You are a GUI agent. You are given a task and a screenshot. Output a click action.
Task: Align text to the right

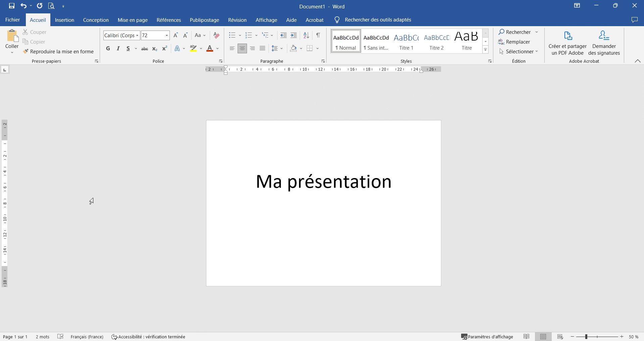[x=252, y=49]
